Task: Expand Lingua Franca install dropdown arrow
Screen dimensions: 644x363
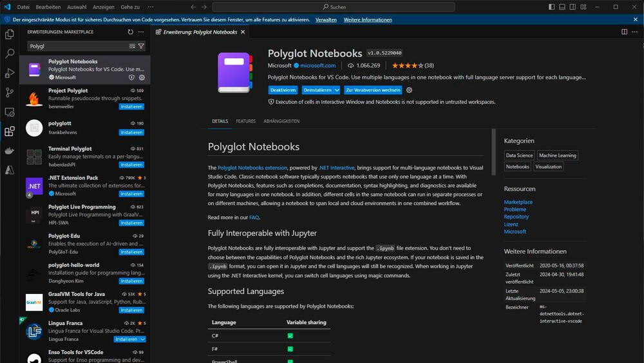Action: coord(142,340)
